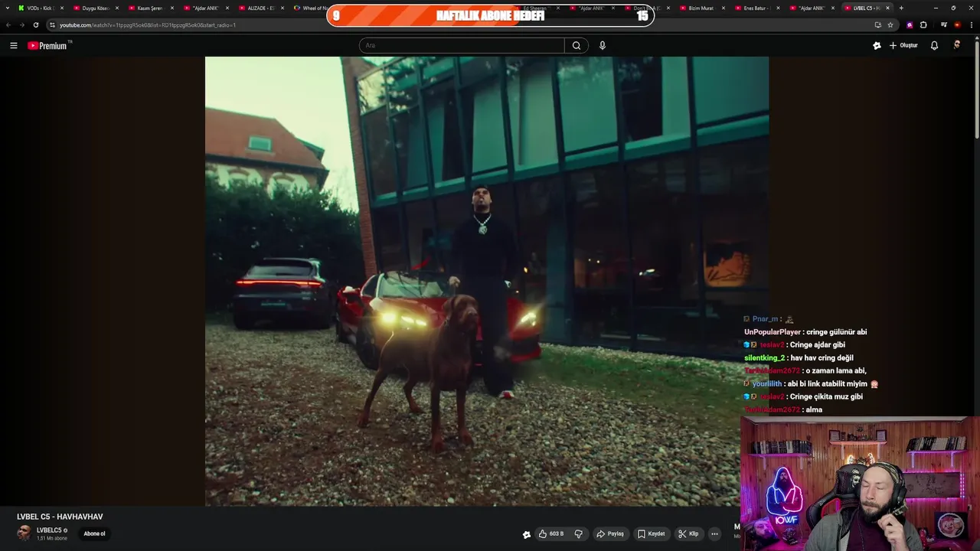The width and height of the screenshot is (980, 551).
Task: Open the LVBELC5 channel name link
Action: (x=49, y=530)
